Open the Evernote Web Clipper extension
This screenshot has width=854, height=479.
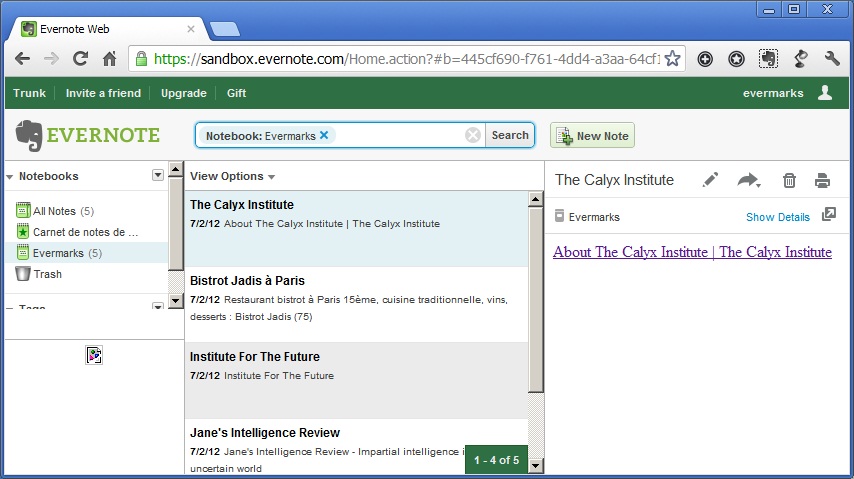point(768,59)
